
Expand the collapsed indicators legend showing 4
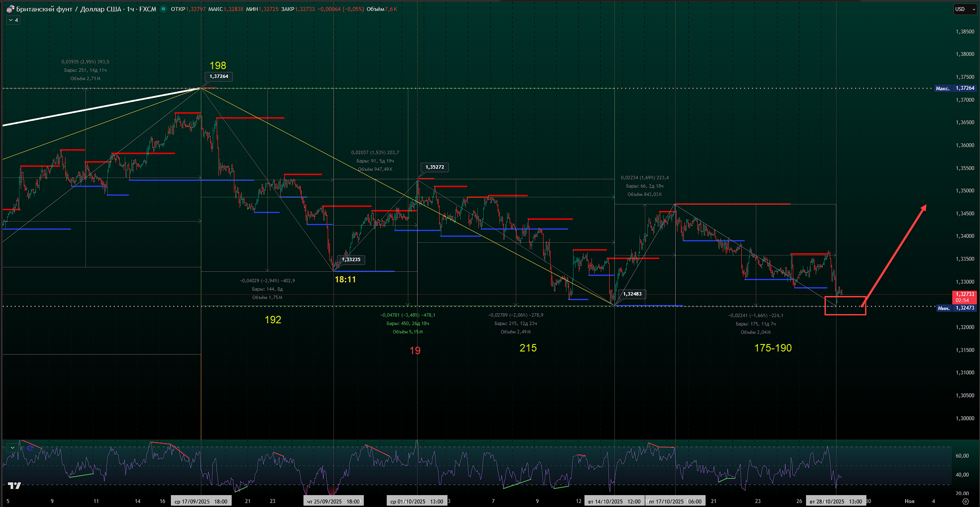(13, 20)
